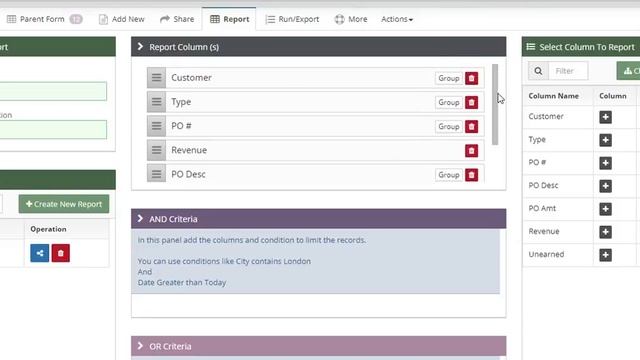The image size is (640, 360).
Task: Select the Report tab
Action: (x=229, y=19)
